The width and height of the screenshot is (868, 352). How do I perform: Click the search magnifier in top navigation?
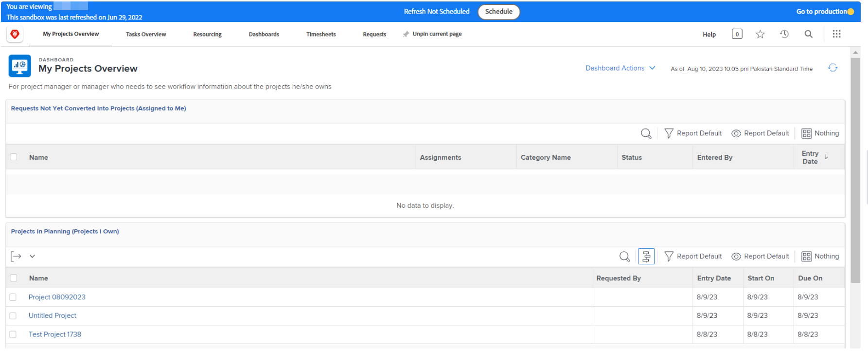809,34
